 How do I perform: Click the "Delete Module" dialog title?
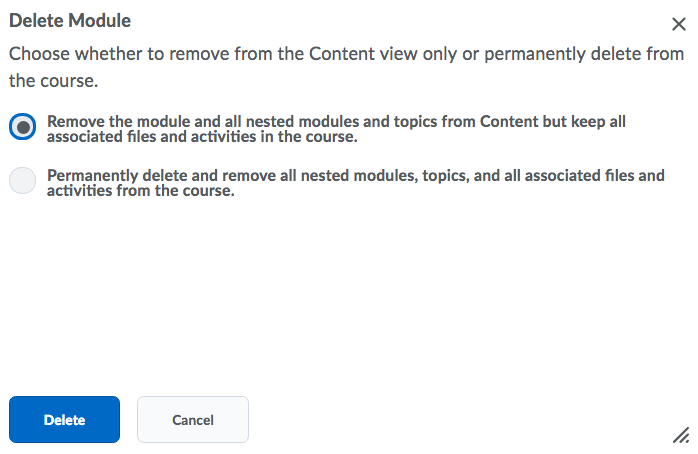pos(70,20)
